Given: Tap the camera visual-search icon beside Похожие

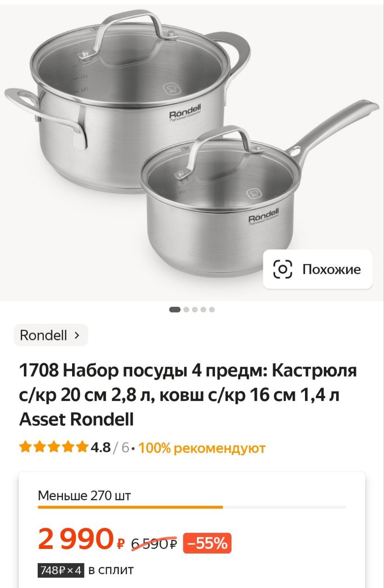Looking at the screenshot, I should tap(282, 269).
